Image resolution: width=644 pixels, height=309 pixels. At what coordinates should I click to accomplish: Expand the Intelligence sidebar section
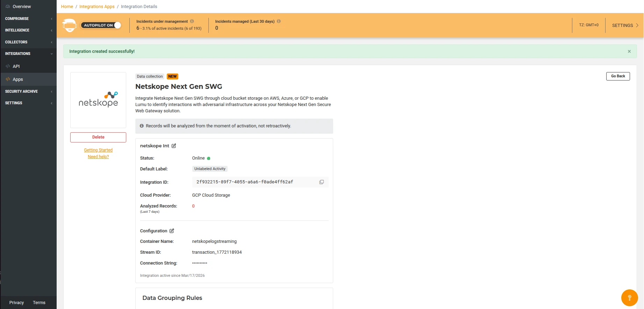click(x=28, y=30)
